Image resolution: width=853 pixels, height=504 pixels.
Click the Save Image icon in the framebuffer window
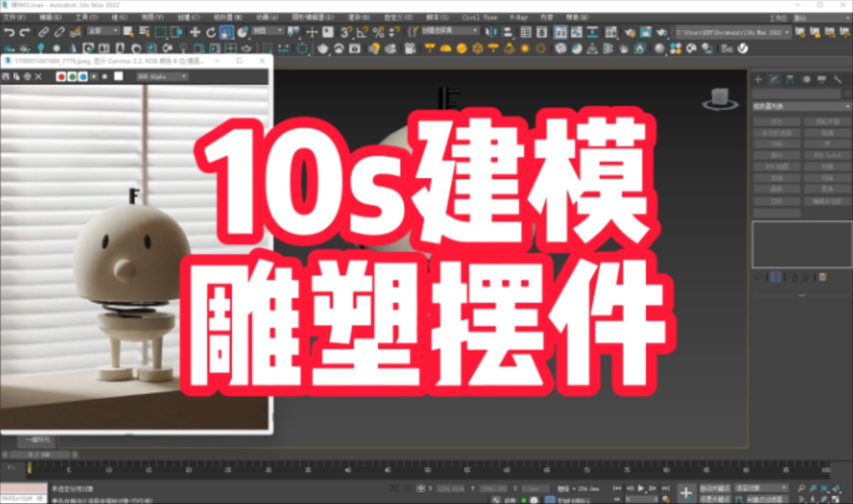(x=7, y=76)
